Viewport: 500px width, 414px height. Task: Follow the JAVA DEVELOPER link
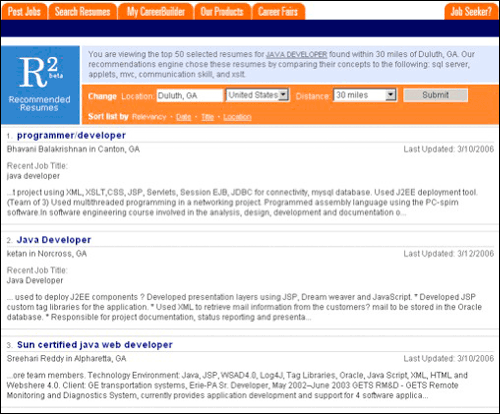(296, 54)
